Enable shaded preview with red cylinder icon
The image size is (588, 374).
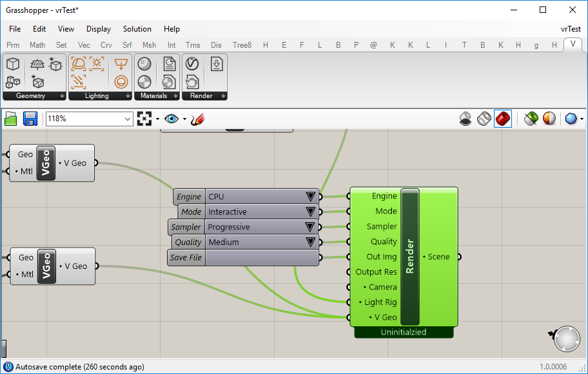point(503,119)
